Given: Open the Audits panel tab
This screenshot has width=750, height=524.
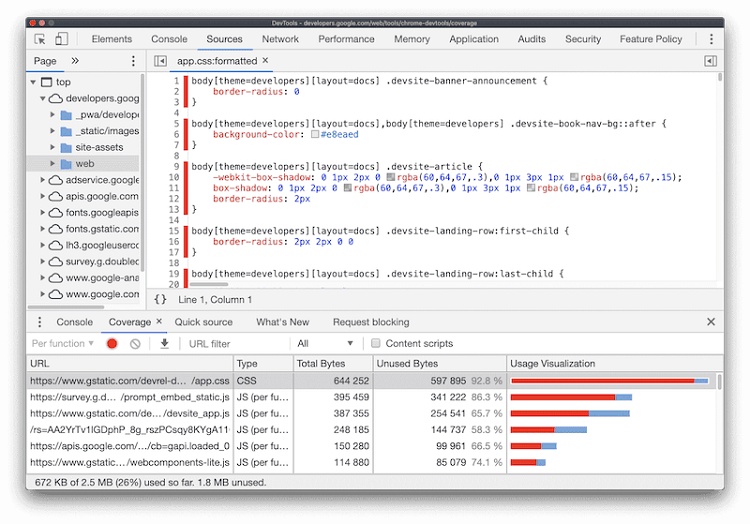Looking at the screenshot, I should 531,39.
